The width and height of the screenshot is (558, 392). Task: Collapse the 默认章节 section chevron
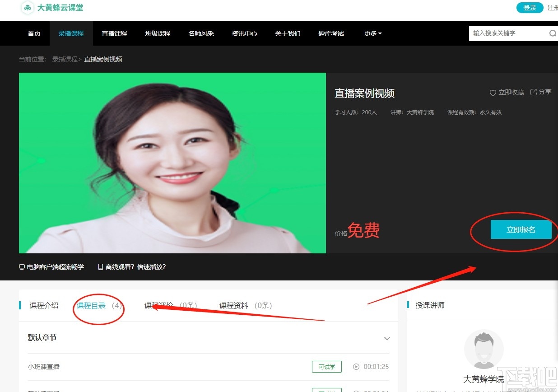click(387, 338)
